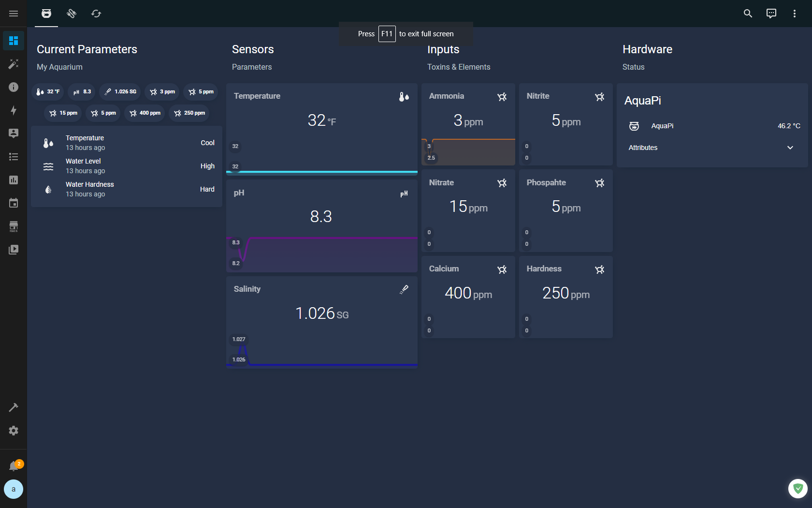The width and height of the screenshot is (812, 508).
Task: Open notifications from the bell badge
Action: (14, 464)
